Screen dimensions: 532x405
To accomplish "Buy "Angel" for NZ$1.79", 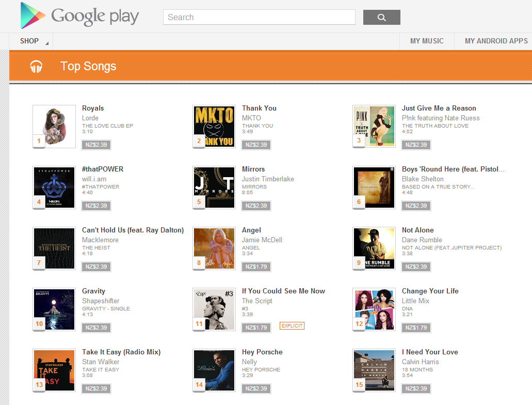I will coord(256,267).
